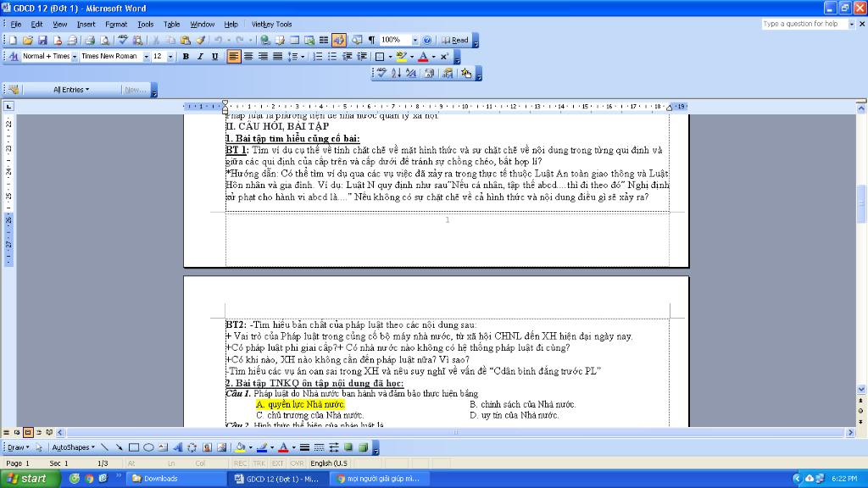The width and height of the screenshot is (868, 488).
Task: Increase the paragraph indent
Action: 361,57
